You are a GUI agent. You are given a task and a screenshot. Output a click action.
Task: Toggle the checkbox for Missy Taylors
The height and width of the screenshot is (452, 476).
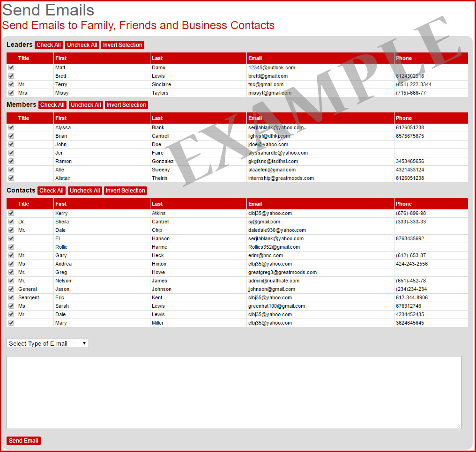(x=11, y=93)
